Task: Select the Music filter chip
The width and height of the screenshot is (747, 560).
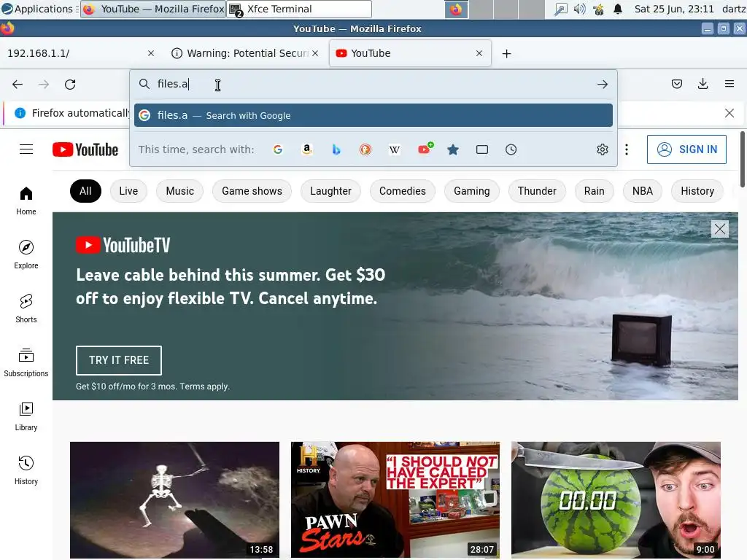Action: [x=180, y=191]
